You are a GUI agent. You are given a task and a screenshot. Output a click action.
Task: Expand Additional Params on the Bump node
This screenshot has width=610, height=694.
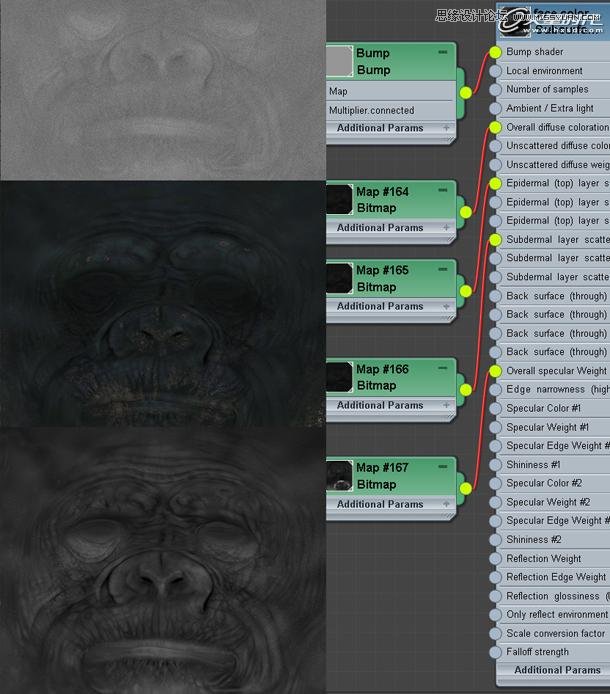(x=446, y=128)
